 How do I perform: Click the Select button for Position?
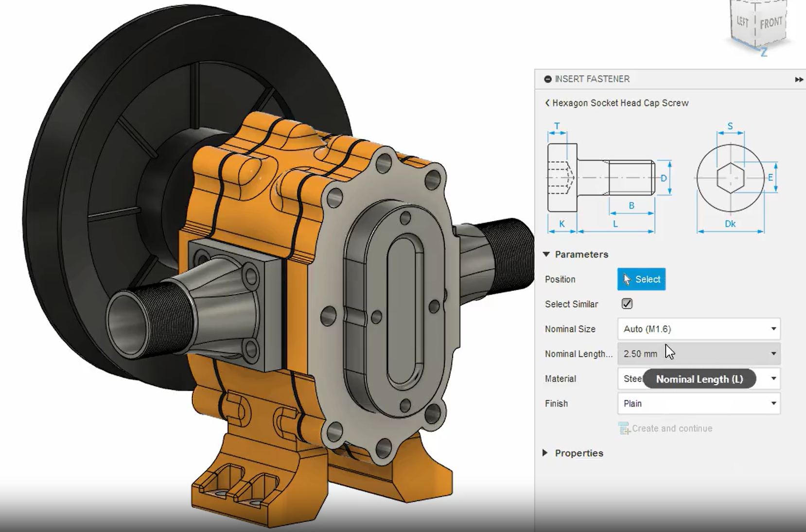pyautogui.click(x=641, y=279)
